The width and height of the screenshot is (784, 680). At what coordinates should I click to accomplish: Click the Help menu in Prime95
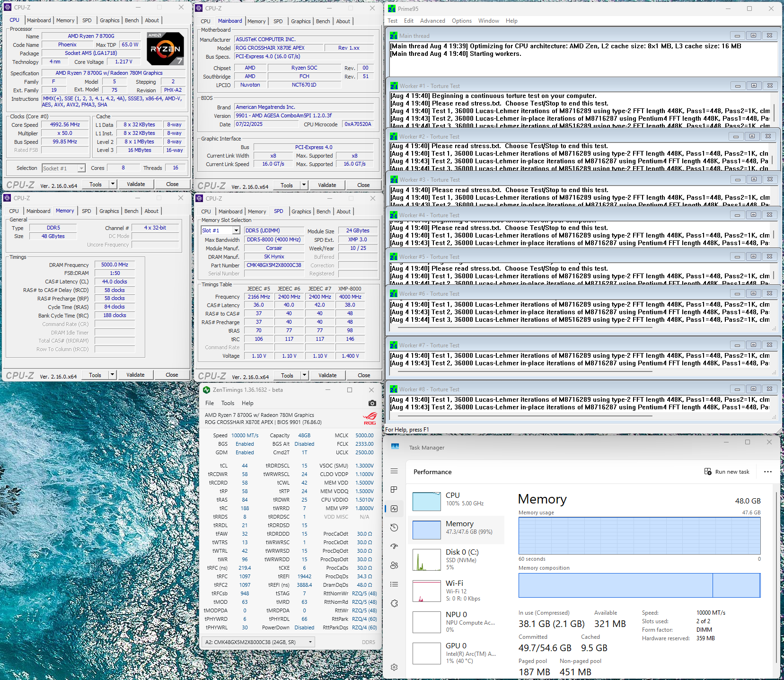tap(511, 21)
